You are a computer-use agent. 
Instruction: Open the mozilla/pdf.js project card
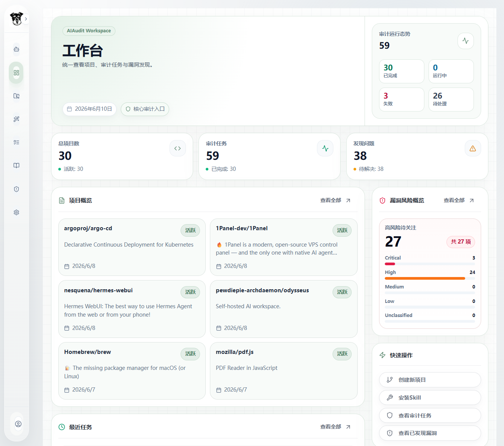[x=284, y=371]
